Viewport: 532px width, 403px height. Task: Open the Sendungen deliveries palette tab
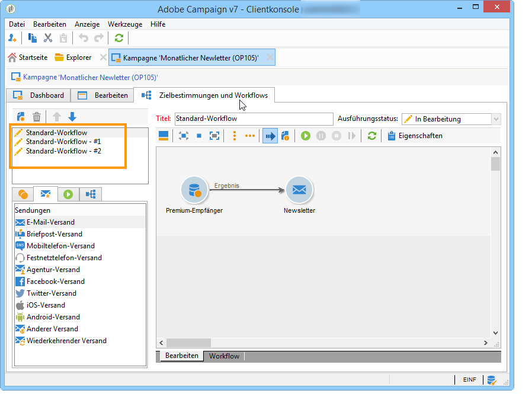(x=46, y=194)
